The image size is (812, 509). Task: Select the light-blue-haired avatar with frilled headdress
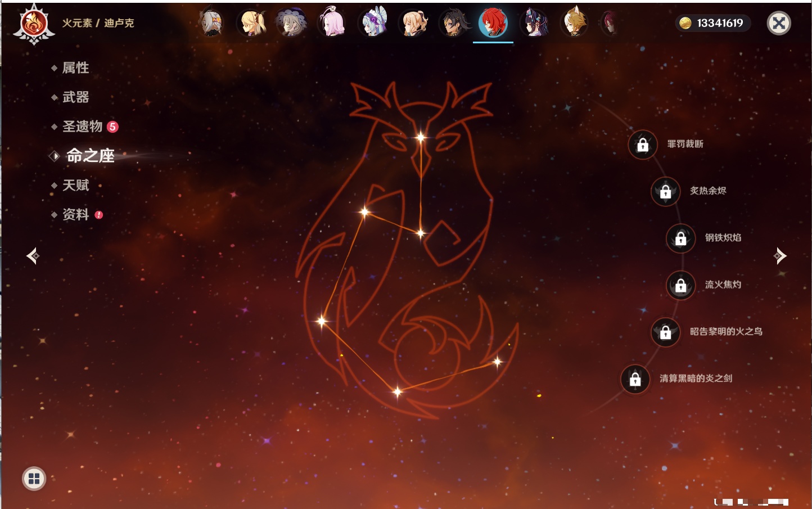click(x=373, y=23)
